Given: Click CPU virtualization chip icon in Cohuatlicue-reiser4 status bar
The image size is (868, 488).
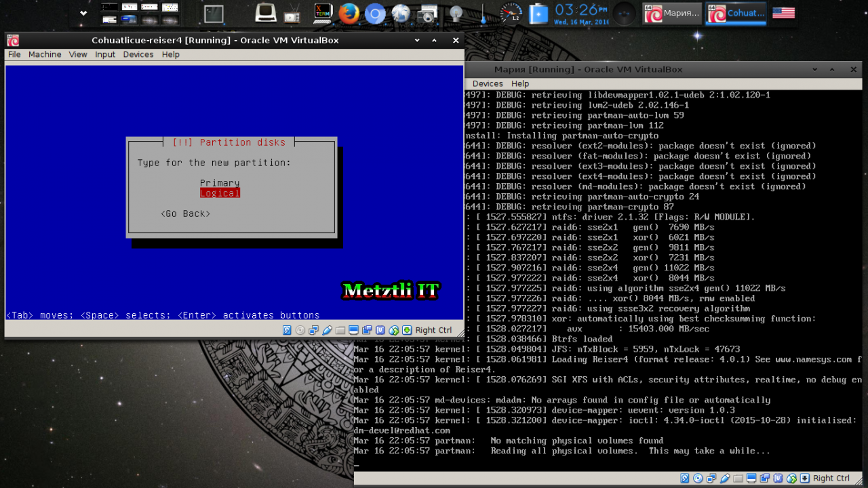Looking at the screenshot, I should coord(380,330).
